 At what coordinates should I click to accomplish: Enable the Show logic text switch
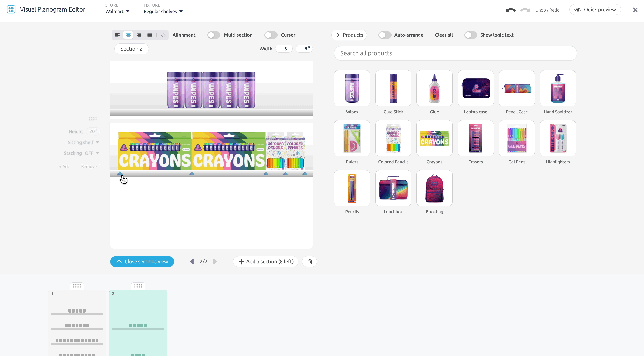(471, 35)
